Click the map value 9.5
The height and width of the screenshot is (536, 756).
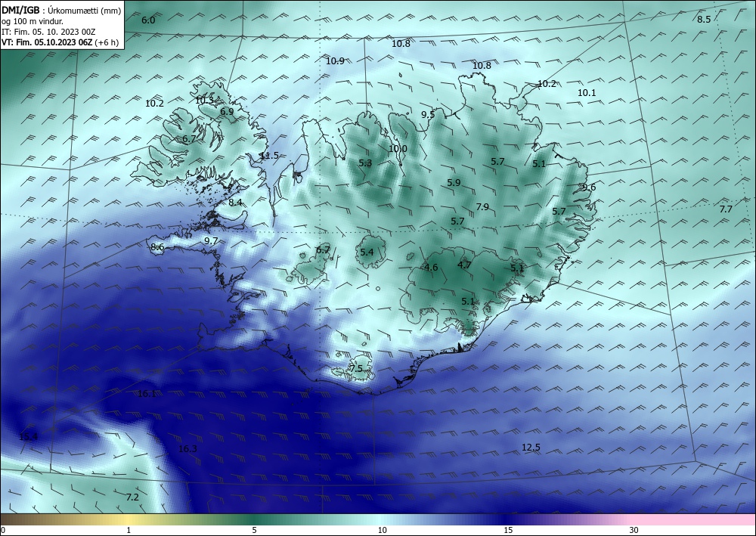click(428, 115)
